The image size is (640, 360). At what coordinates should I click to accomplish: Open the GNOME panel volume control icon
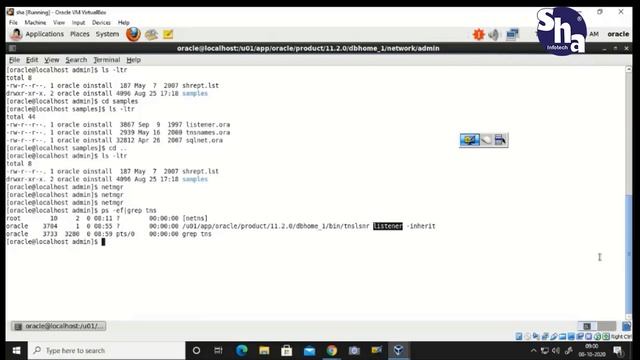click(494, 34)
